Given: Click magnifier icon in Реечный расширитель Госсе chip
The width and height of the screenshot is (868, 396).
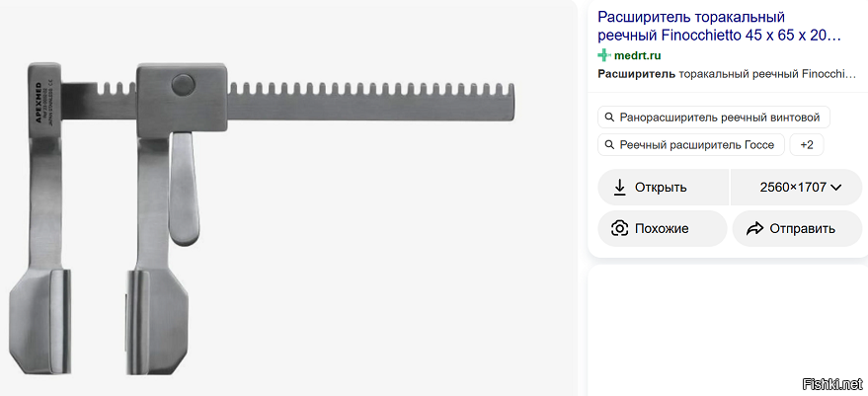Looking at the screenshot, I should (x=609, y=145).
